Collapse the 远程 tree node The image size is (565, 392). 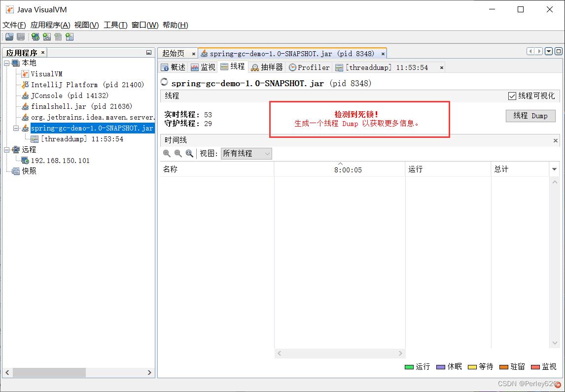(x=7, y=150)
